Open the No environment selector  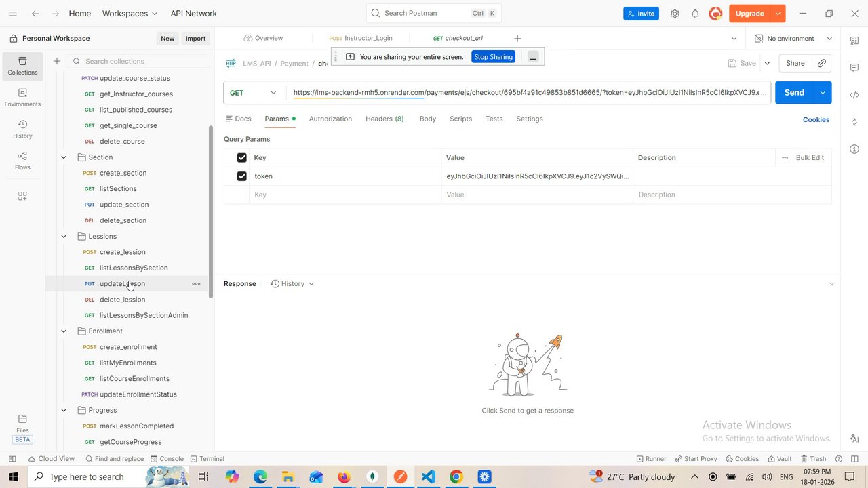(793, 39)
